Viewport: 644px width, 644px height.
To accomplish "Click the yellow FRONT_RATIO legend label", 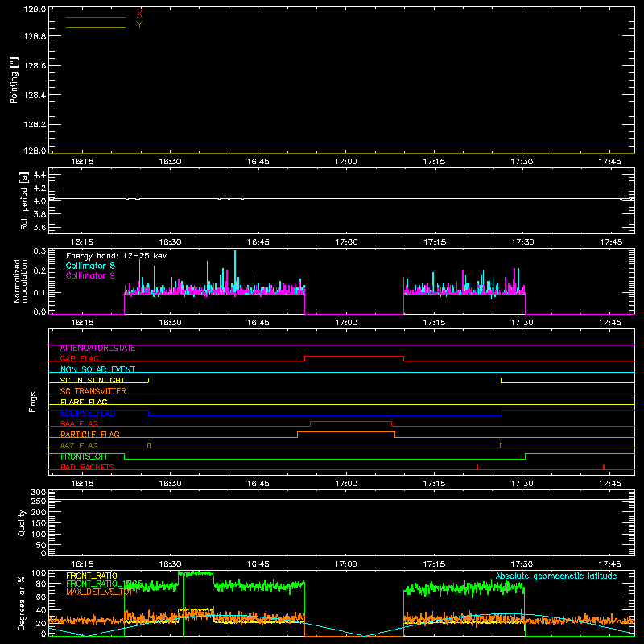I will pos(92,576).
